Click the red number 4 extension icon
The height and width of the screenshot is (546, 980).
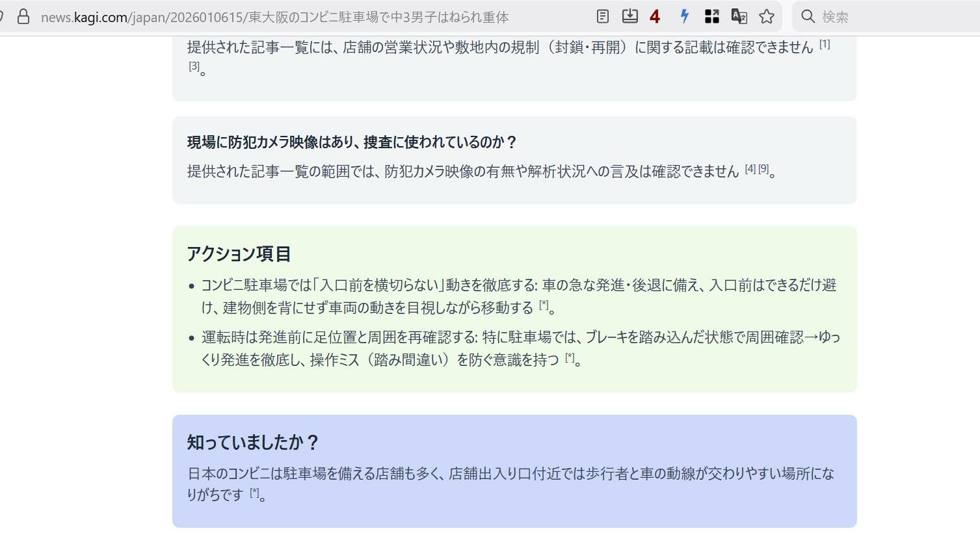coord(655,17)
